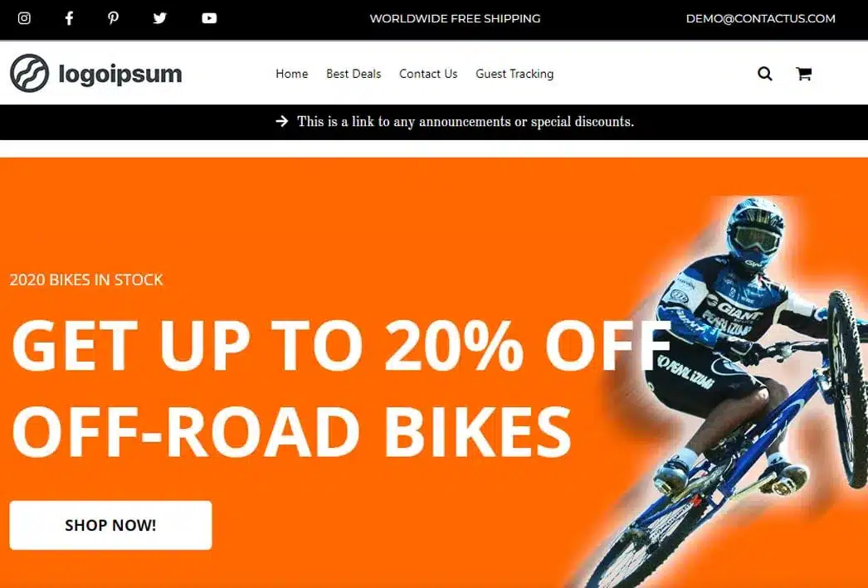
Task: Follow the announcements or special discounts link
Action: tap(465, 122)
